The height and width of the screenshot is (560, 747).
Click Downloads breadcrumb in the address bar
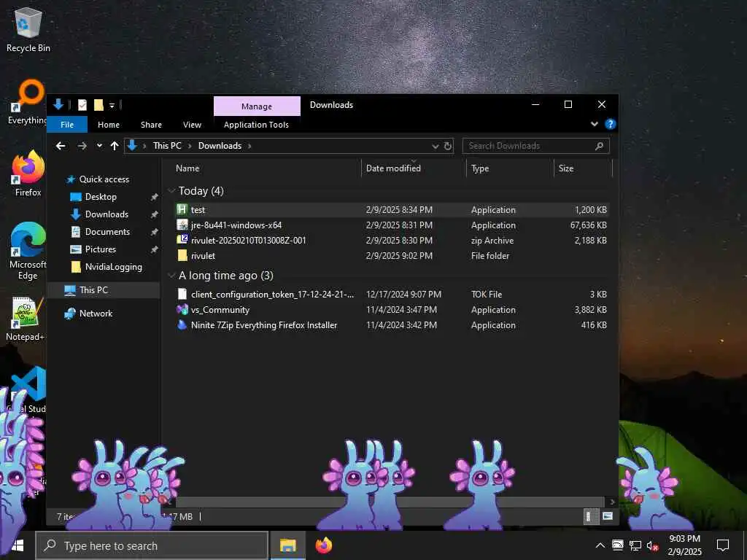tap(220, 146)
